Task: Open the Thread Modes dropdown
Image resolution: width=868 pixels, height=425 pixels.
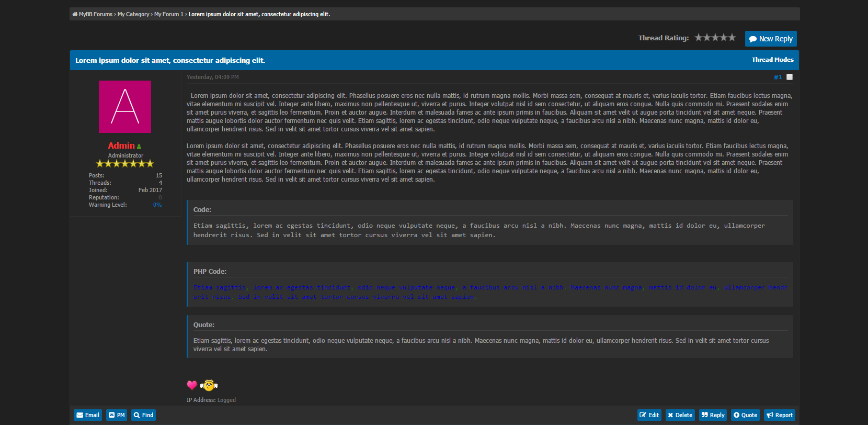Action: (772, 60)
